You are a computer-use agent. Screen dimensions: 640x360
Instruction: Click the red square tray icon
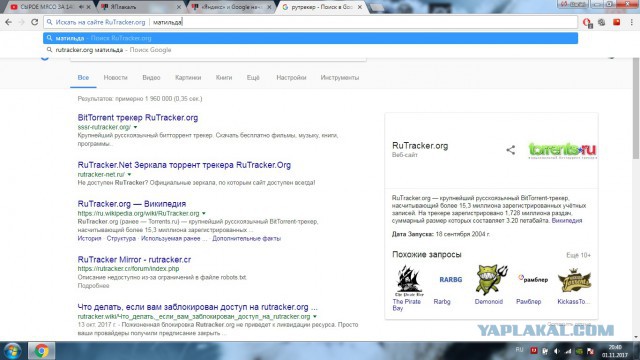533,351
